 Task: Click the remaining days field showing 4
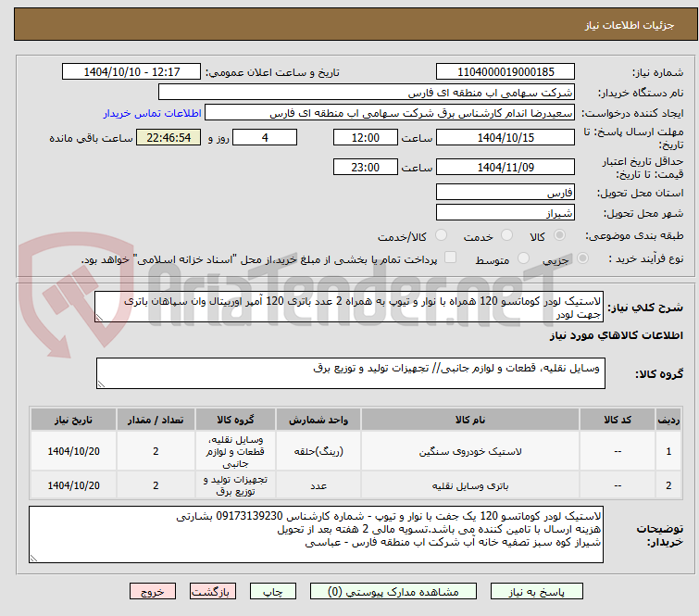point(265,137)
